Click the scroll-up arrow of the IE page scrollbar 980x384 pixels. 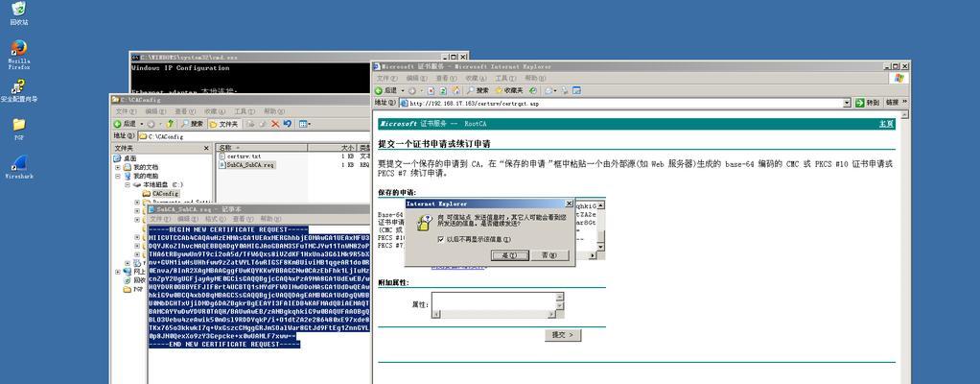[905, 116]
